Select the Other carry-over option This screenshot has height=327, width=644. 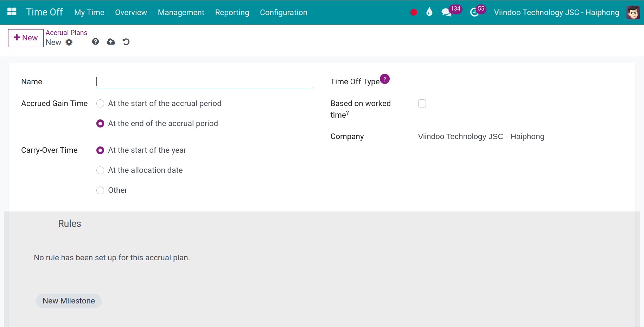click(x=100, y=190)
